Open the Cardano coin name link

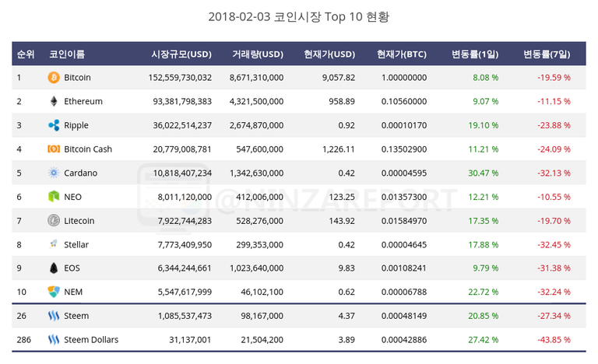coord(80,173)
